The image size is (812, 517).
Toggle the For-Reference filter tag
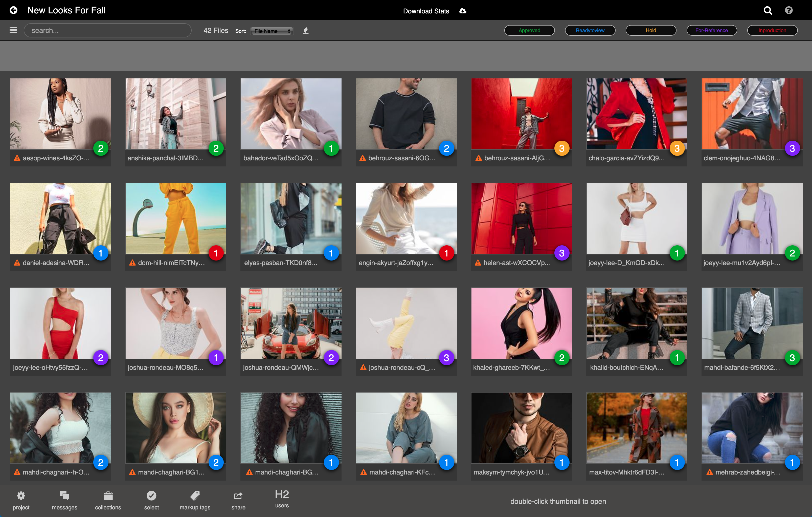tap(712, 30)
